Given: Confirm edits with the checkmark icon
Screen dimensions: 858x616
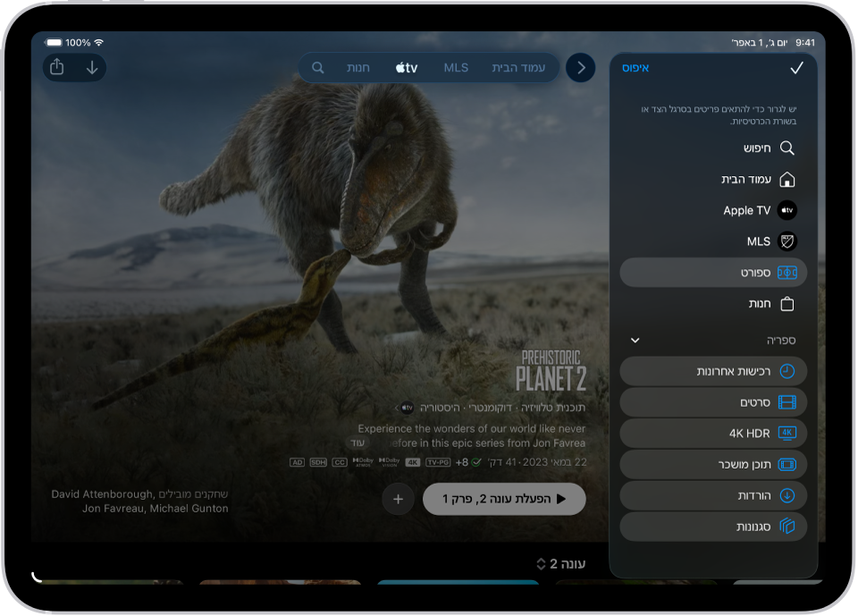Looking at the screenshot, I should (x=796, y=68).
